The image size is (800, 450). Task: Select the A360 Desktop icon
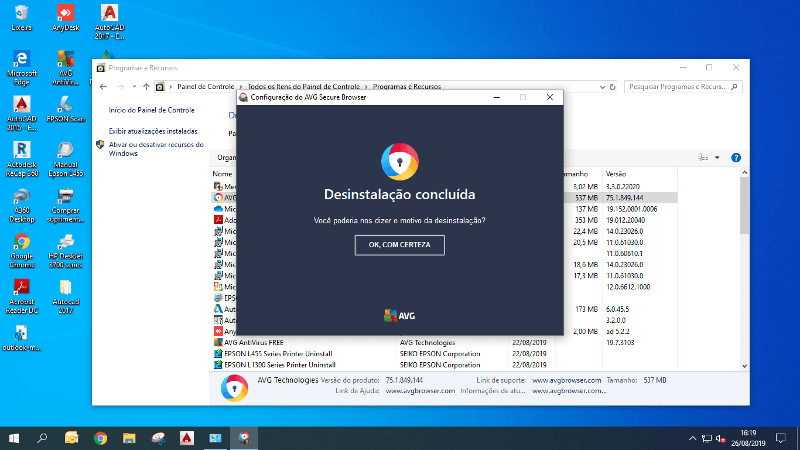tap(21, 205)
